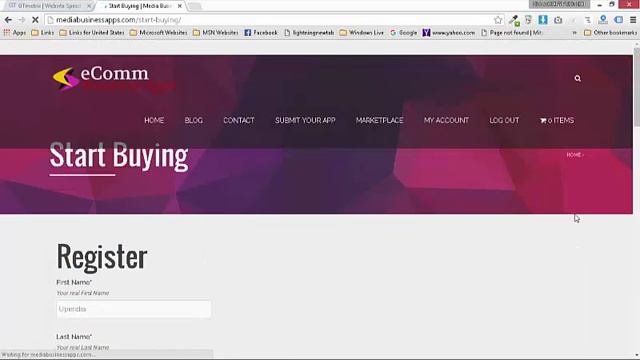This screenshot has width=640, height=360.
Task: Open the Google bookmark
Action: tap(403, 33)
